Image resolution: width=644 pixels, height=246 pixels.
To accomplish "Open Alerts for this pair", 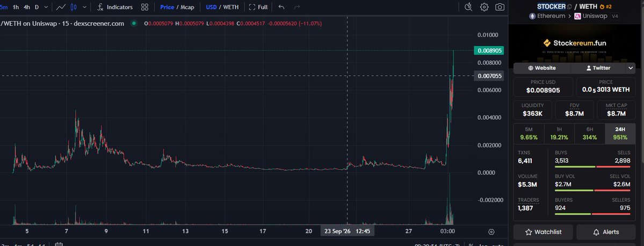I will point(606,232).
